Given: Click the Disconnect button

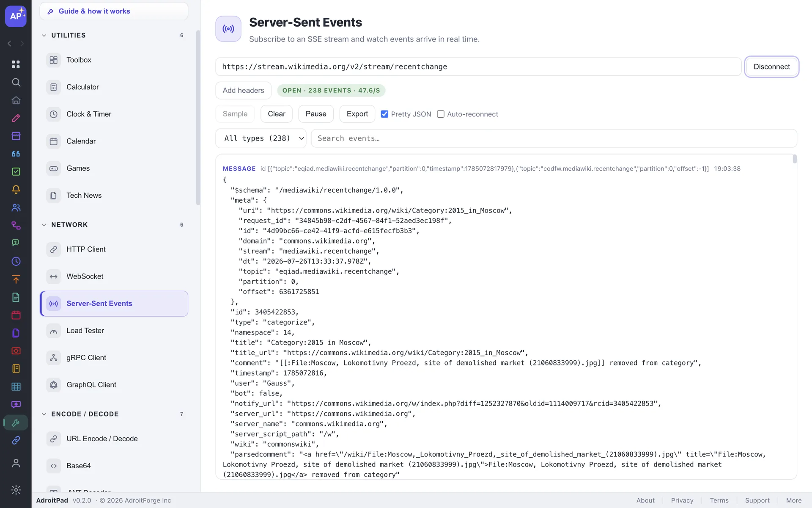Looking at the screenshot, I should pos(771,67).
